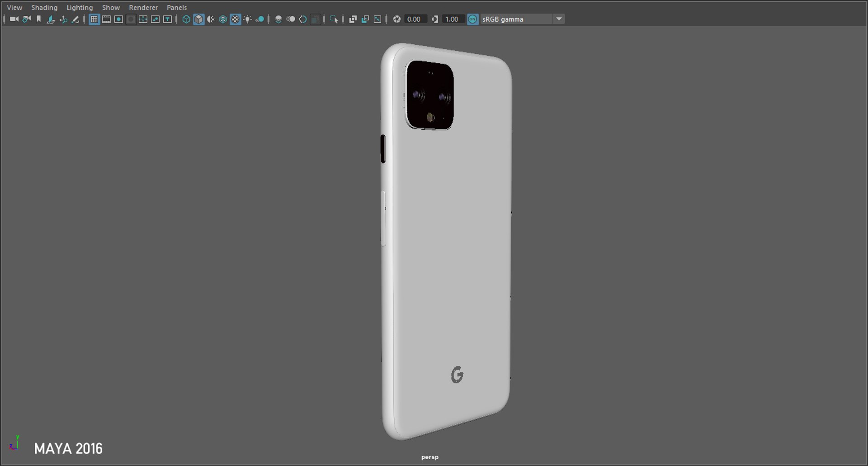Open the Panels menu
The image size is (868, 466).
tap(177, 7)
